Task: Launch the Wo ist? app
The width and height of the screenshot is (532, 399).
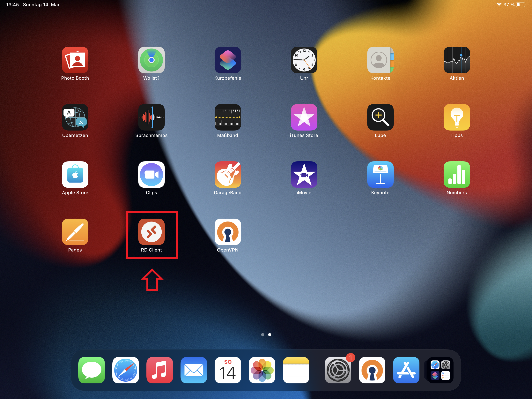Action: tap(151, 60)
